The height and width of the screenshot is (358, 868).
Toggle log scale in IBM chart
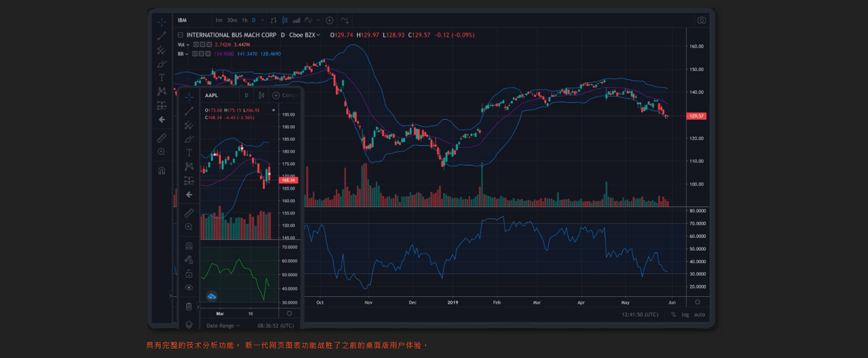pos(685,315)
